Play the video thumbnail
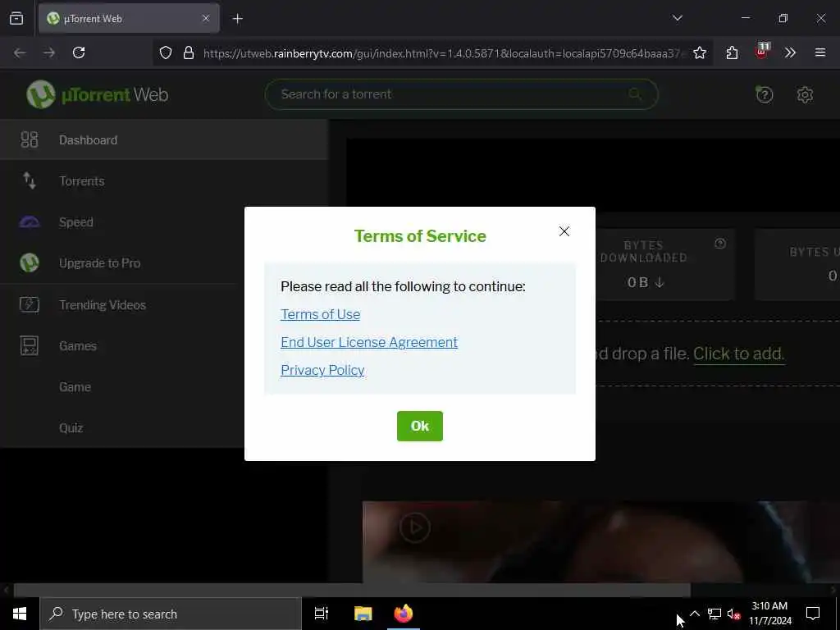The height and width of the screenshot is (630, 840). point(414,527)
